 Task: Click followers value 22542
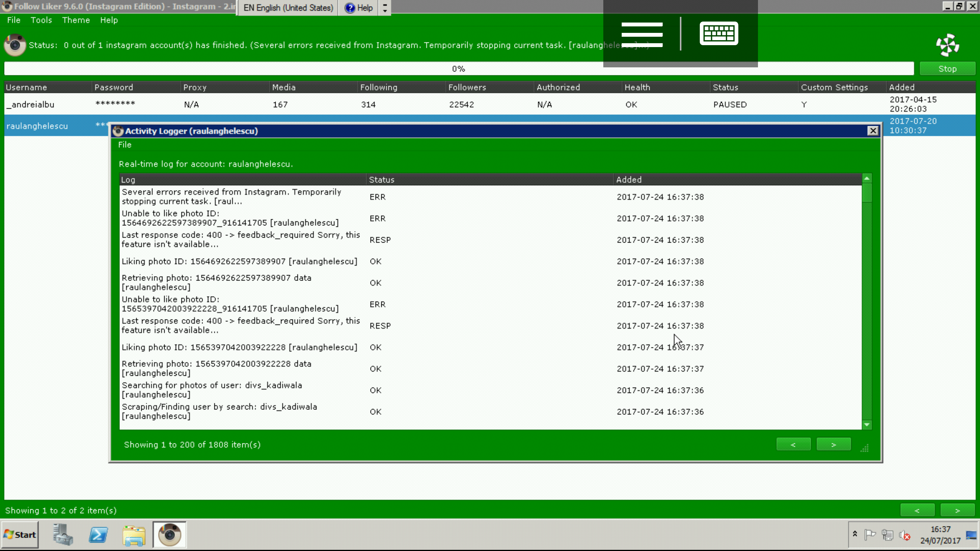(x=461, y=104)
